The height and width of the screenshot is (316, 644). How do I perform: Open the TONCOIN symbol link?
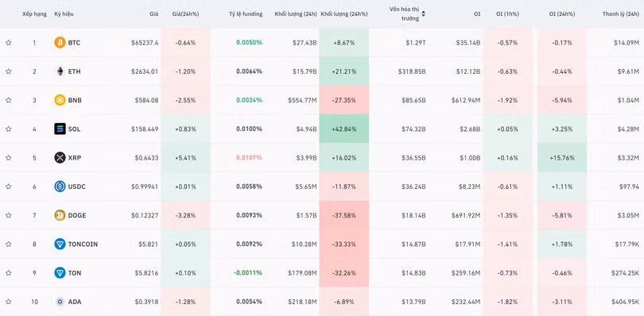click(x=83, y=245)
